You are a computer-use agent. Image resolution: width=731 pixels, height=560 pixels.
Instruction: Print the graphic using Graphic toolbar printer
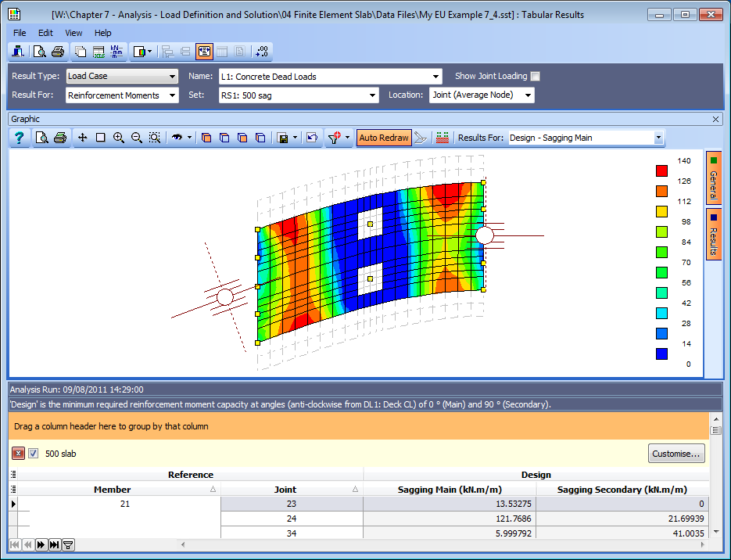60,138
